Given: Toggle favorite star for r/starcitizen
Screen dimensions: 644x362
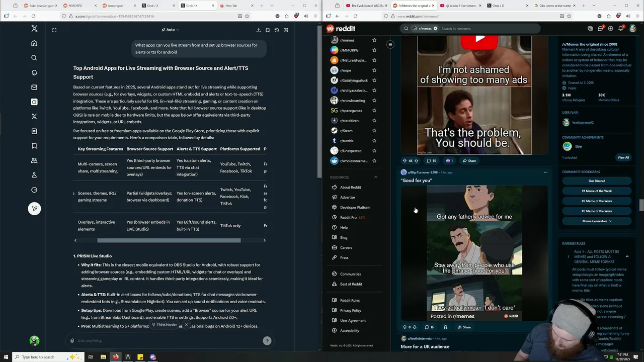Looking at the screenshot, I should [374, 121].
